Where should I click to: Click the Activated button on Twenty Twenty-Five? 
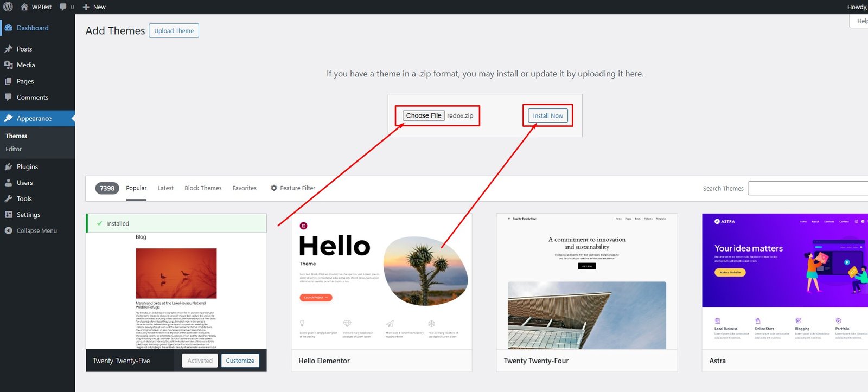[200, 361]
